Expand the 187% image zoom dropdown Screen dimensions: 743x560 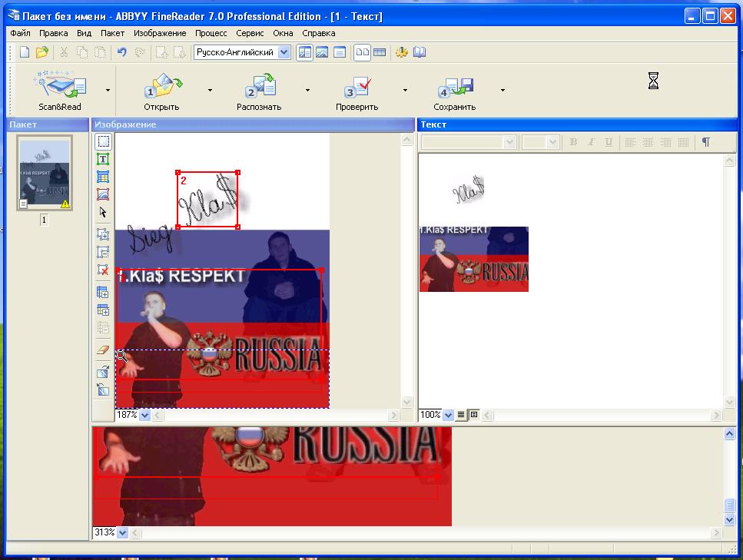tap(144, 415)
